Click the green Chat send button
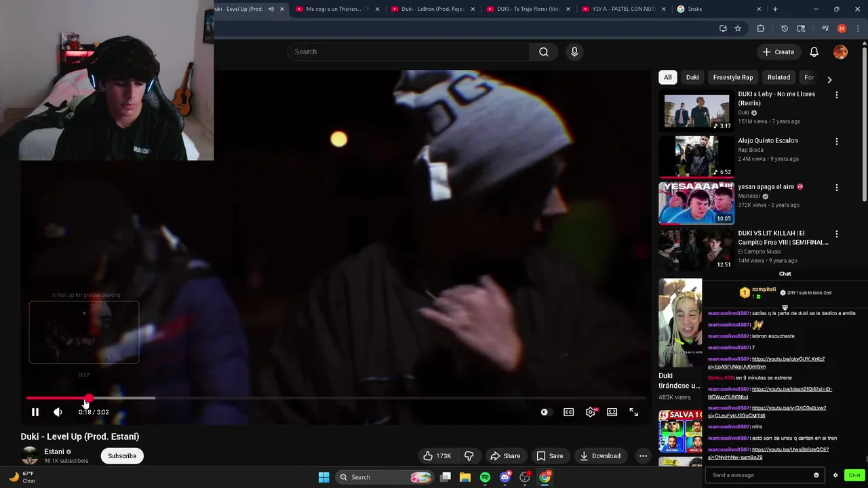 coord(854,475)
